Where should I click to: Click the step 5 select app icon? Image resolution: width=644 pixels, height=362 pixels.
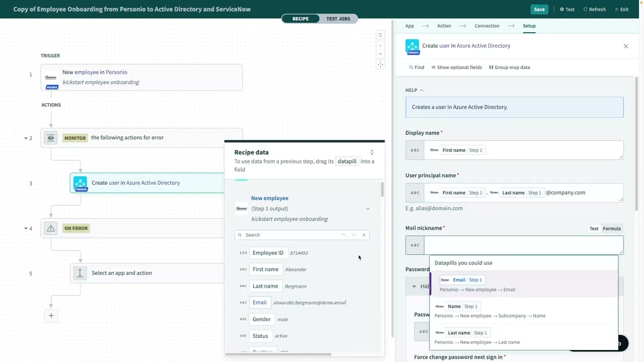pyautogui.click(x=79, y=273)
